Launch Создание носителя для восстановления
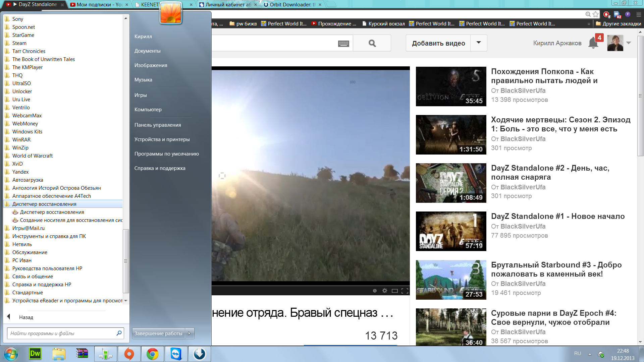The height and width of the screenshot is (362, 644). click(x=67, y=220)
